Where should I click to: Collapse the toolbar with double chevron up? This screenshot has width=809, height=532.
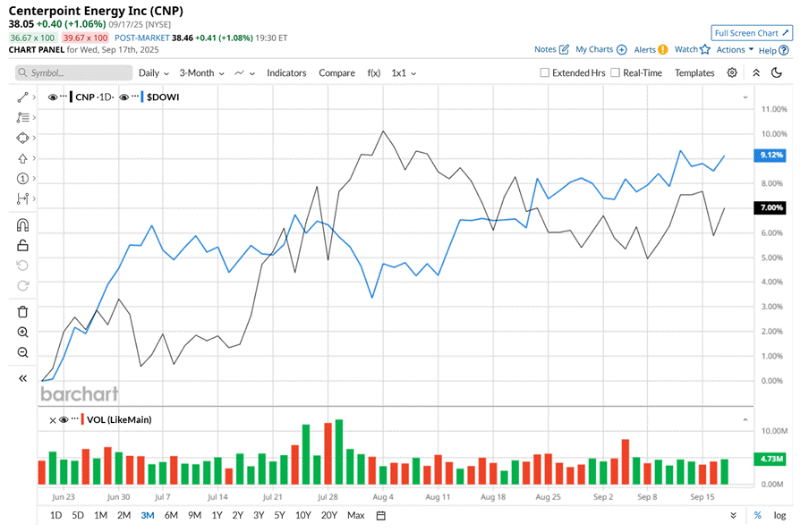click(756, 72)
